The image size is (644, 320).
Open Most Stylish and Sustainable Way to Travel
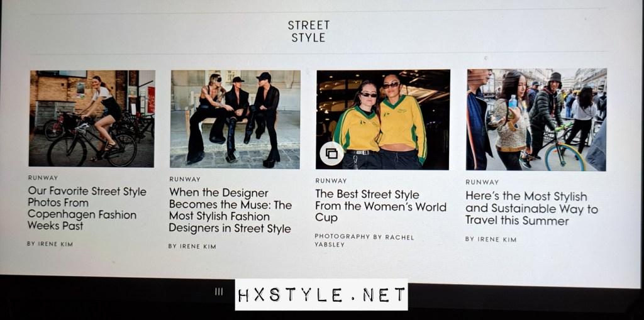pyautogui.click(x=531, y=208)
